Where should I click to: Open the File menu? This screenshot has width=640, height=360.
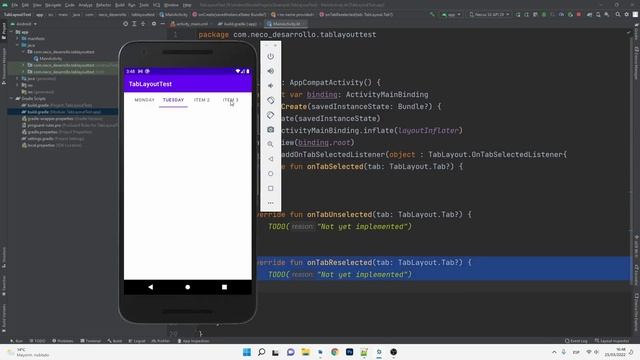pos(15,5)
